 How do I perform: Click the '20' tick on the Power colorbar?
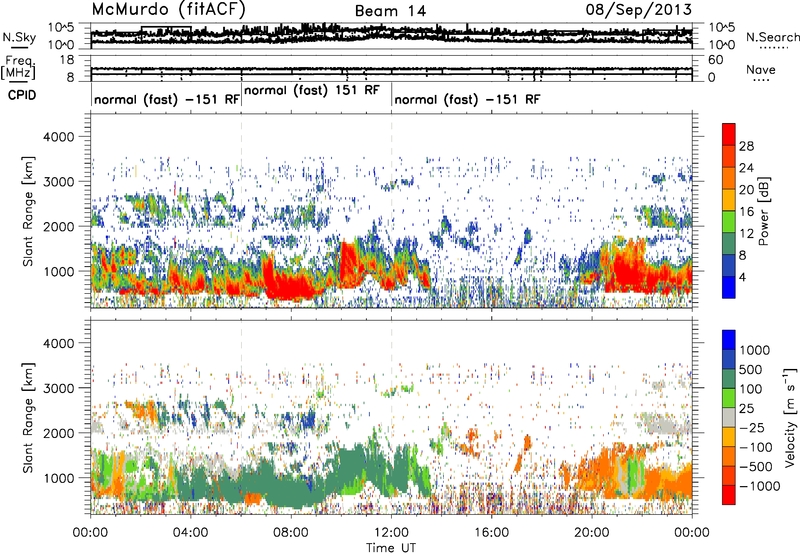[746, 190]
